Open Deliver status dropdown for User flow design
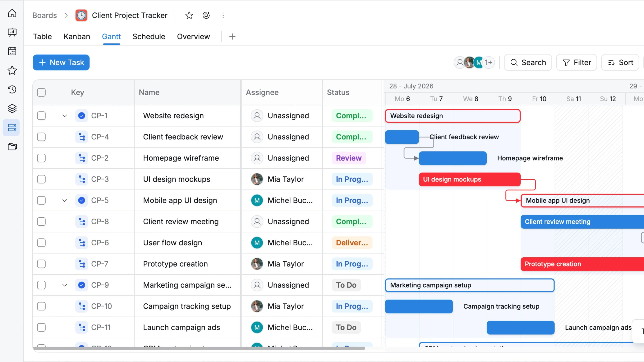This screenshot has height=362, width=644. 352,243
